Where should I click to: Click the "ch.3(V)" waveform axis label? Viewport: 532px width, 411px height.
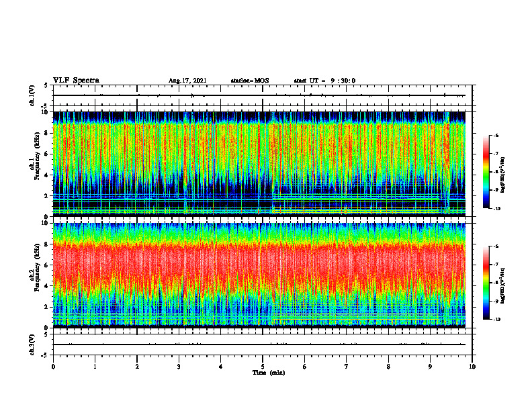[x=32, y=345]
